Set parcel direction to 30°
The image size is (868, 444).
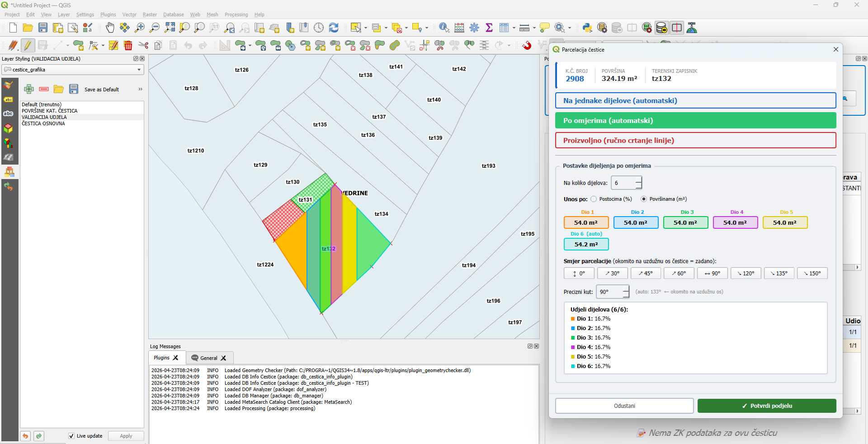pyautogui.click(x=612, y=273)
